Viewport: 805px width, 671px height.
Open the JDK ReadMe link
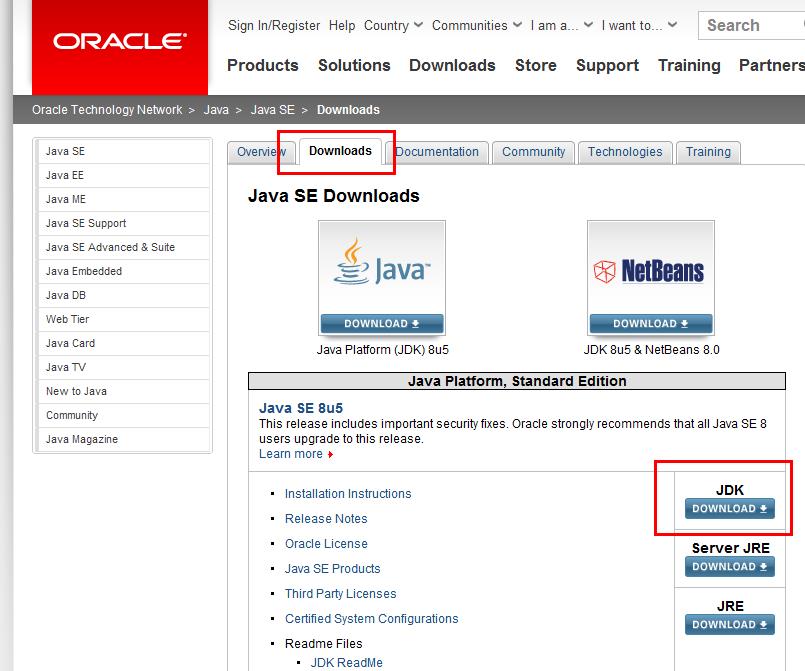pos(347,663)
